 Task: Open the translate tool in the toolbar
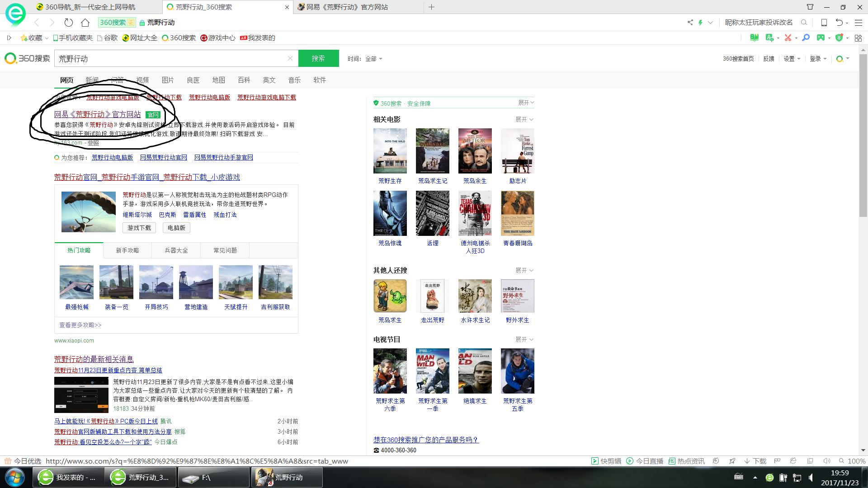(769, 38)
